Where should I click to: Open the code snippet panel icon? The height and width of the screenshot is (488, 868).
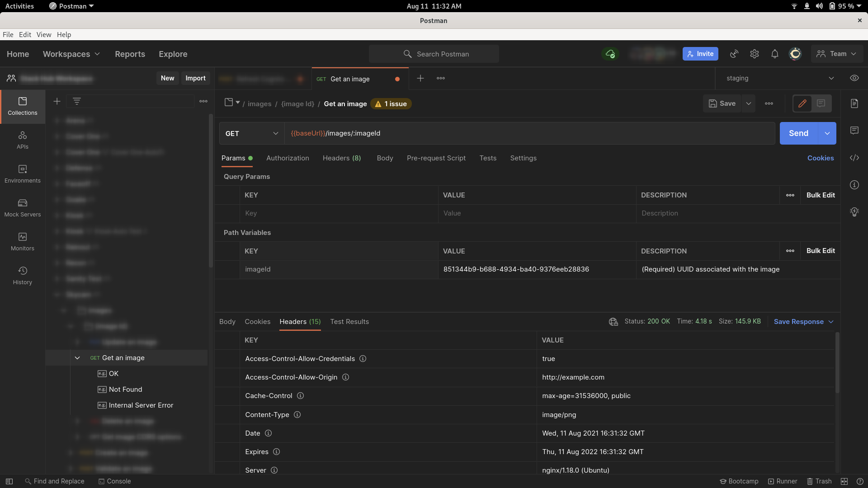point(854,158)
